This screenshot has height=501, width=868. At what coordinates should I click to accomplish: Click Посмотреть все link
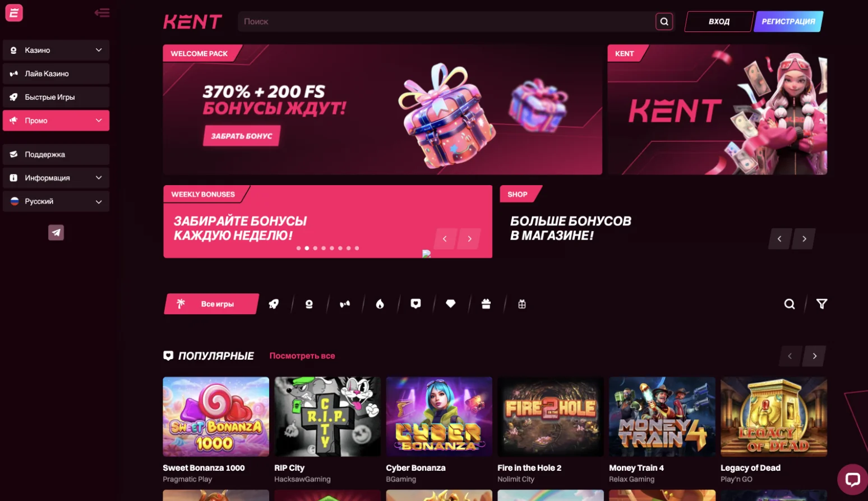302,356
